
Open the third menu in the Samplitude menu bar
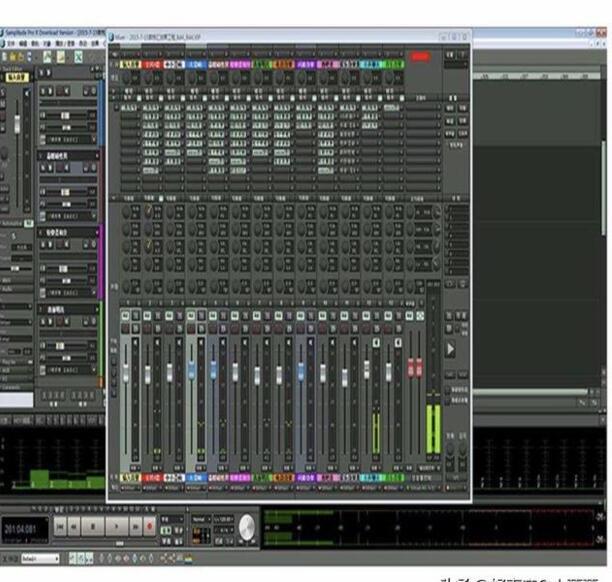[x=36, y=43]
